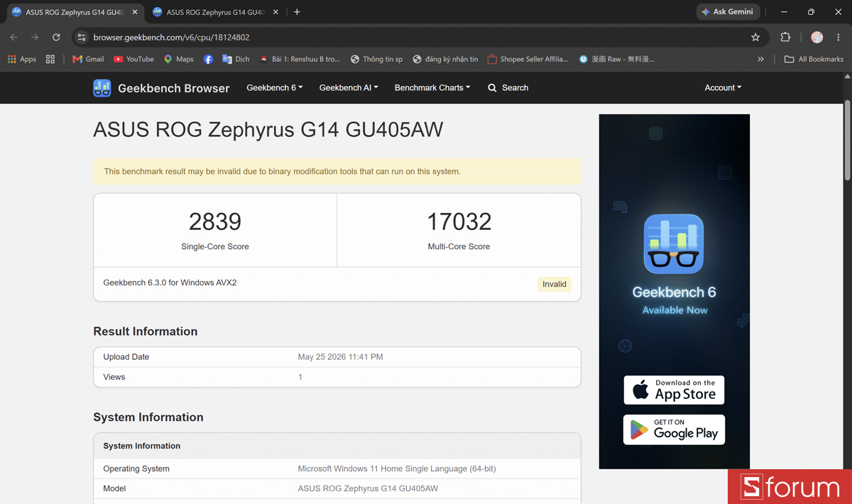Click the Result Information heading
The image size is (852, 504).
tap(146, 332)
